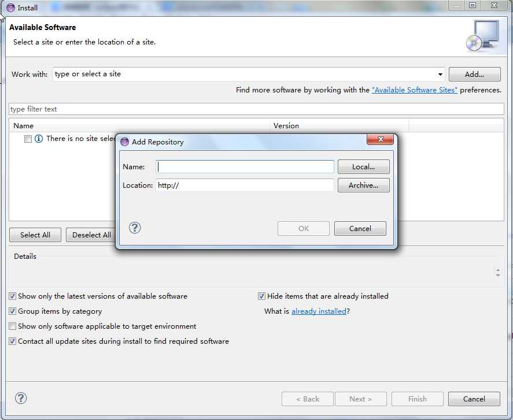Click the type filter text field
The width and height of the screenshot is (513, 420).
[x=256, y=109]
